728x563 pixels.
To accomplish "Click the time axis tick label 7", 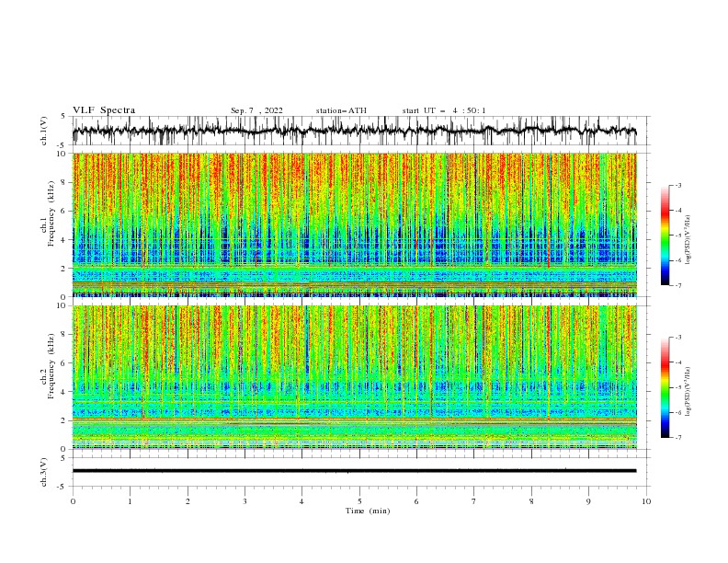I will tap(474, 501).
